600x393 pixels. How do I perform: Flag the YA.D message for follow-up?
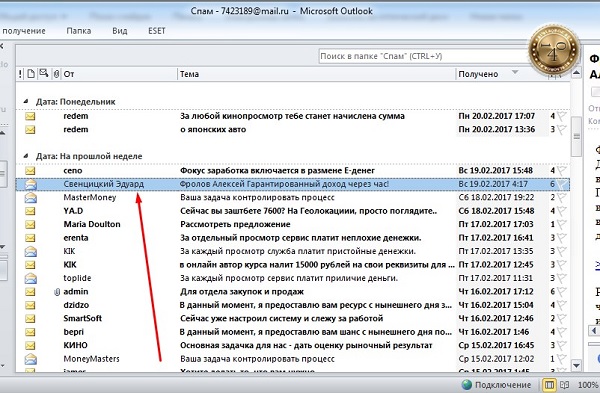561,211
